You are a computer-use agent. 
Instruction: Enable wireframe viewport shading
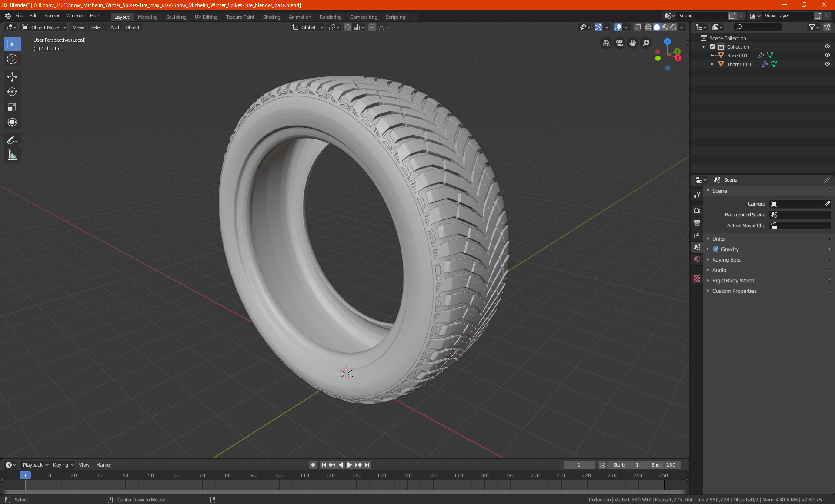tap(648, 27)
